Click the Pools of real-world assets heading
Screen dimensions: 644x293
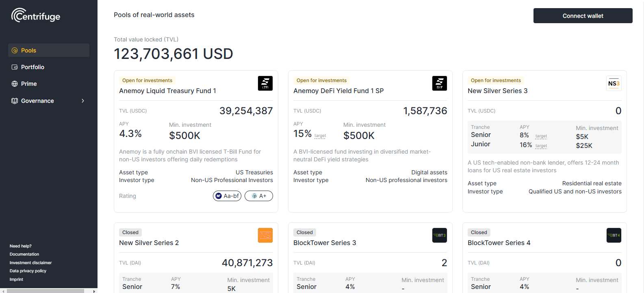pyautogui.click(x=154, y=15)
